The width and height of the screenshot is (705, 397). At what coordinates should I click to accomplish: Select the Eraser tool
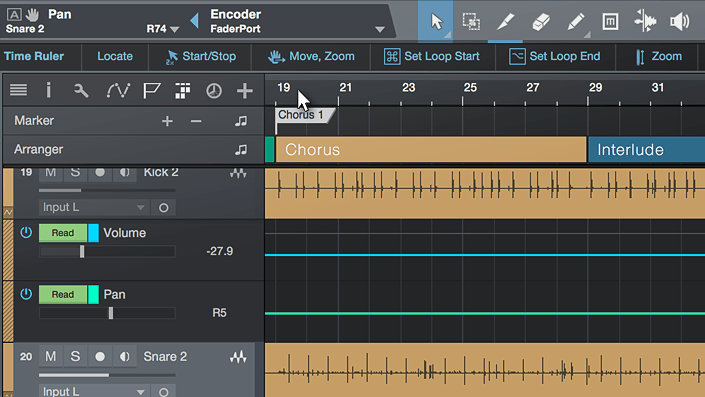pyautogui.click(x=541, y=22)
